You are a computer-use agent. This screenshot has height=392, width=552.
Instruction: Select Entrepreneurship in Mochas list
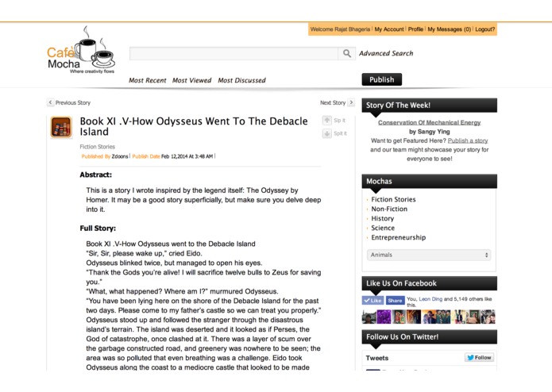tap(398, 237)
